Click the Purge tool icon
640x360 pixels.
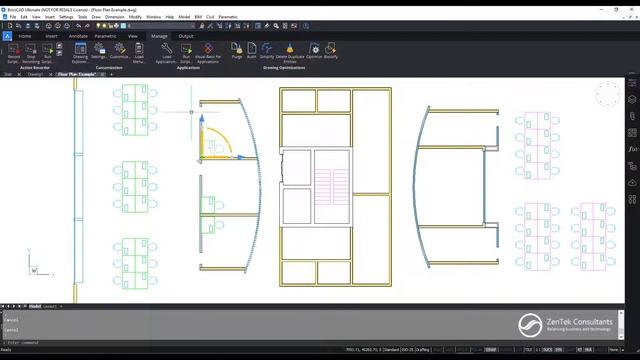point(237,49)
